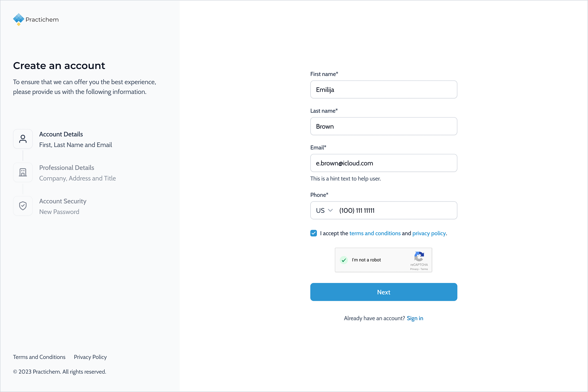Screen dimensions: 588x392
Task: Click the reCAPTCHA logo icon
Action: (419, 257)
